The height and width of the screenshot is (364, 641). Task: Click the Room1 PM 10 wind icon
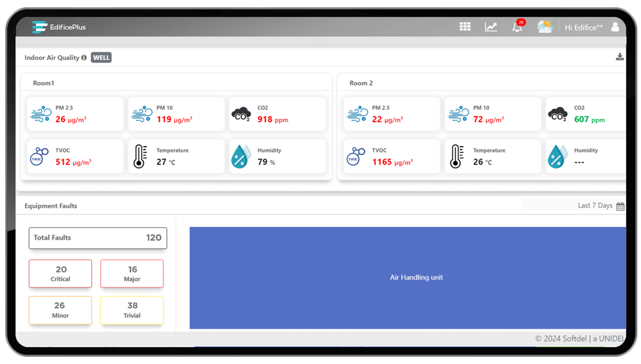[142, 114]
